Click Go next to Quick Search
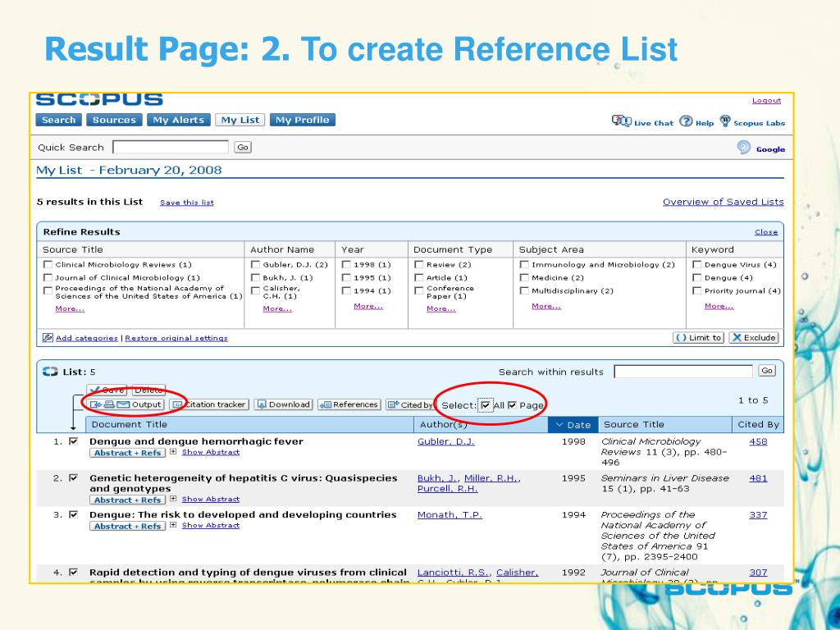840x630 pixels. 243,148
